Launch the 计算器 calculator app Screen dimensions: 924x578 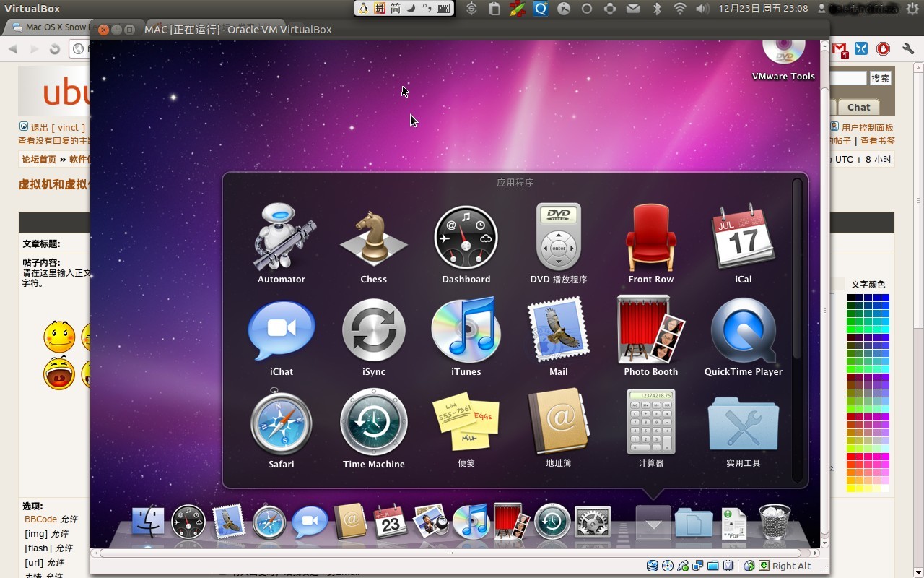pyautogui.click(x=651, y=421)
